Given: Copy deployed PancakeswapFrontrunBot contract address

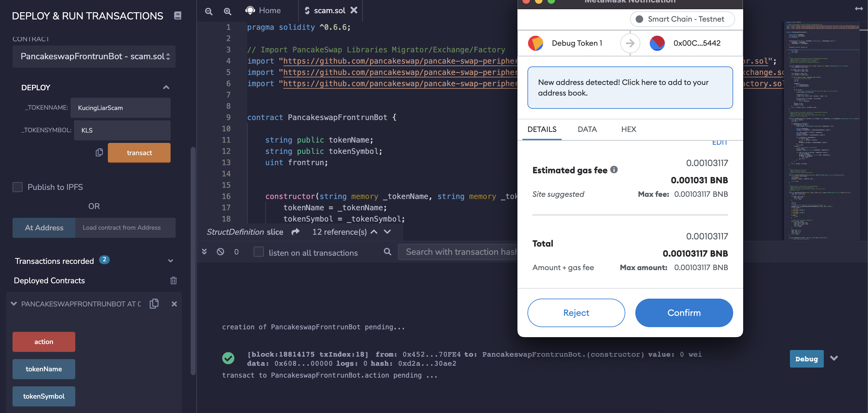Looking at the screenshot, I should click(x=154, y=303).
